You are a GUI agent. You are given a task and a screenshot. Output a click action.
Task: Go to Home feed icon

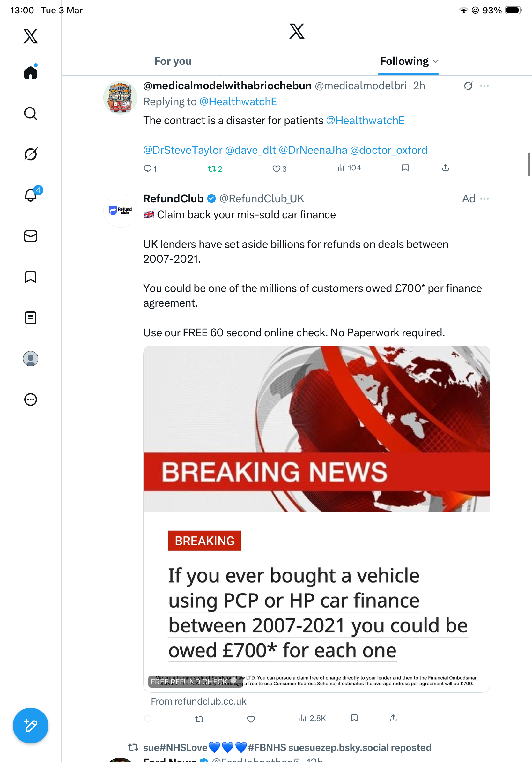coord(31,72)
